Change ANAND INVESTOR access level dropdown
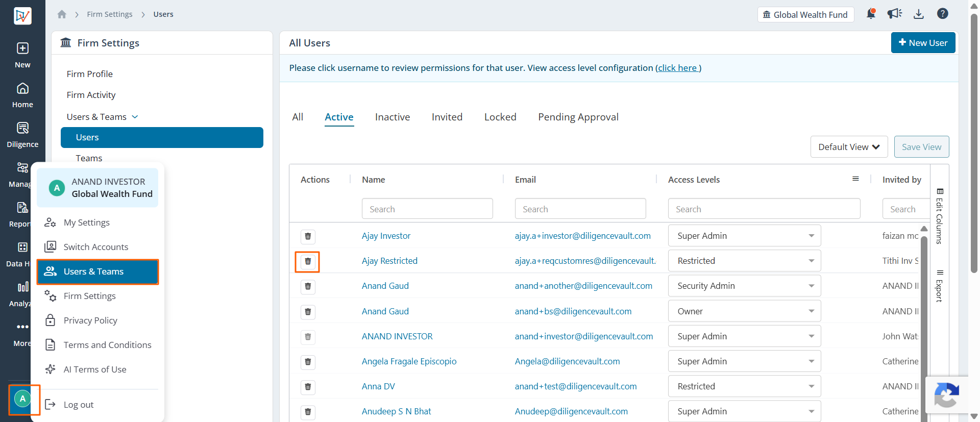Screen dimensions: 980x422 coord(744,336)
